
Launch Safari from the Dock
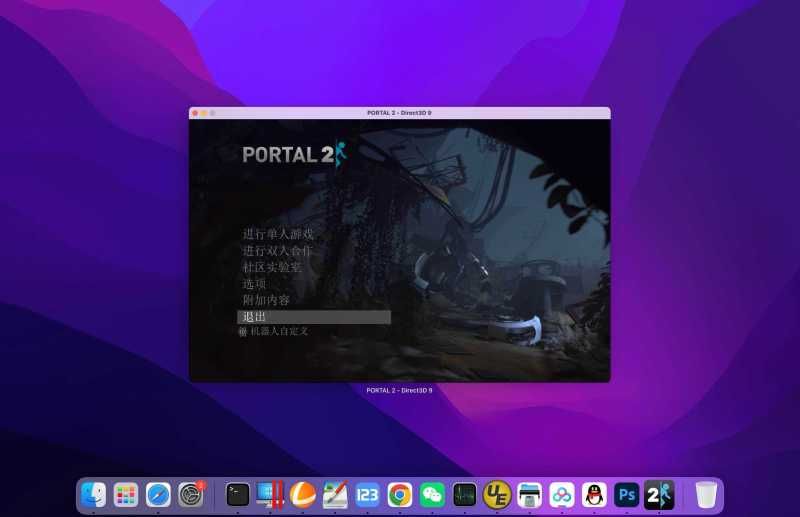158,495
